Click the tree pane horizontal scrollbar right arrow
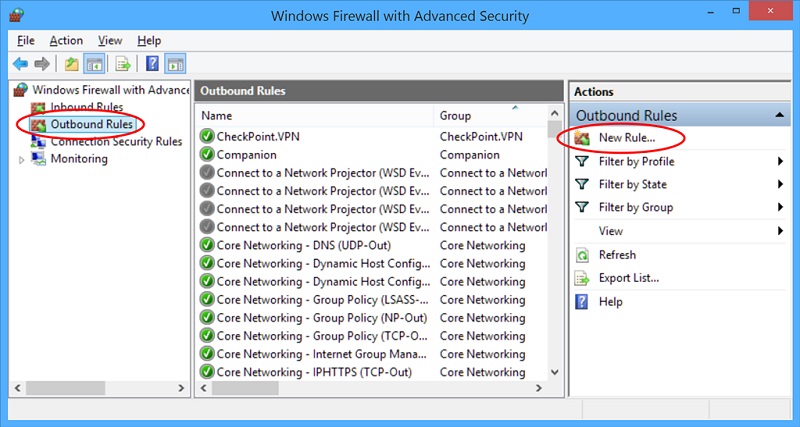Viewport: 800px width, 427px height. pyautogui.click(x=181, y=388)
